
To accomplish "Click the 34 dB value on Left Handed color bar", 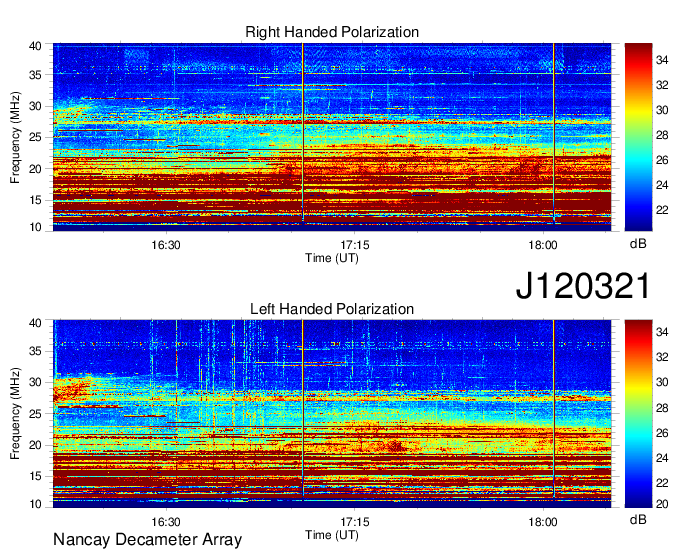I will click(662, 332).
